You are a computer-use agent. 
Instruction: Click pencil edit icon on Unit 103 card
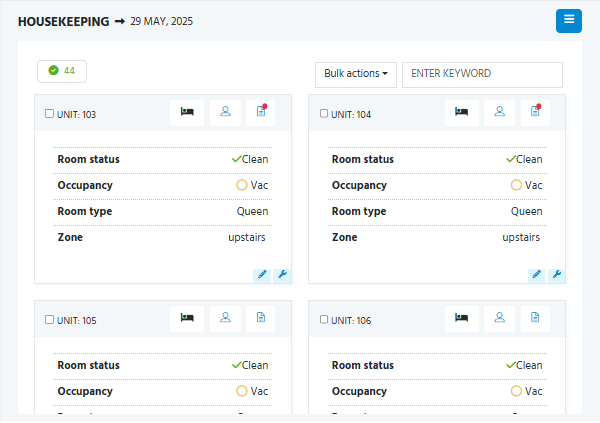coord(262,275)
